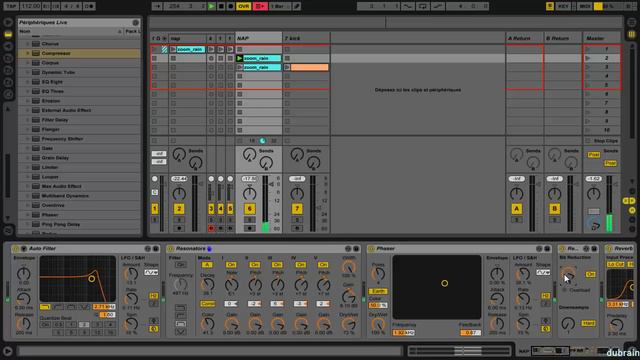The width and height of the screenshot is (640, 360).
Task: Click the Follow arrow button in transport
Action: (158, 6)
